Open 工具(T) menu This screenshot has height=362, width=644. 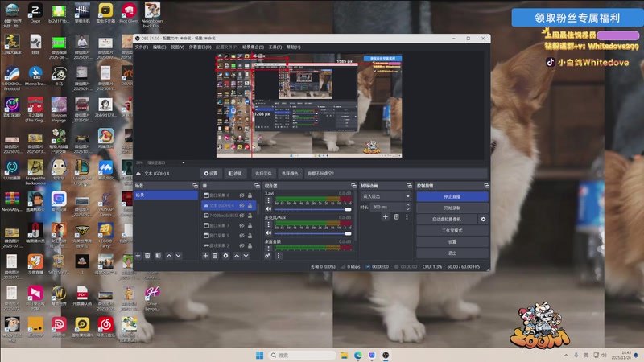coord(275,47)
